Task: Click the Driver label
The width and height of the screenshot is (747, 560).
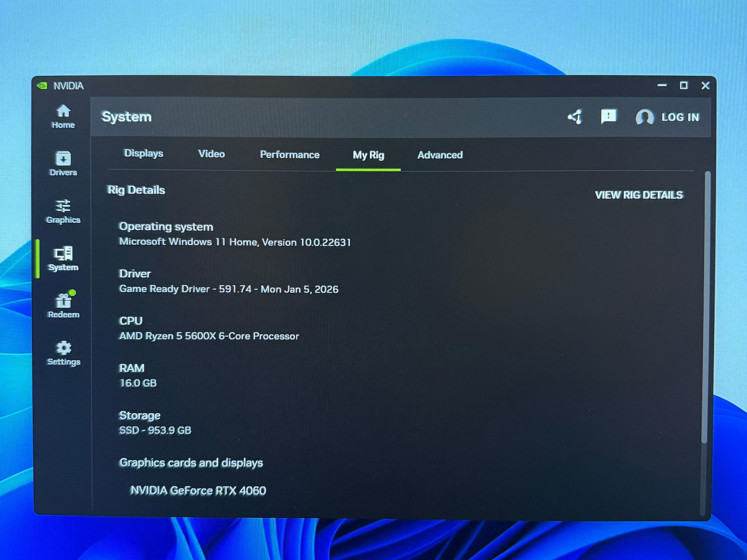Action: (x=135, y=273)
